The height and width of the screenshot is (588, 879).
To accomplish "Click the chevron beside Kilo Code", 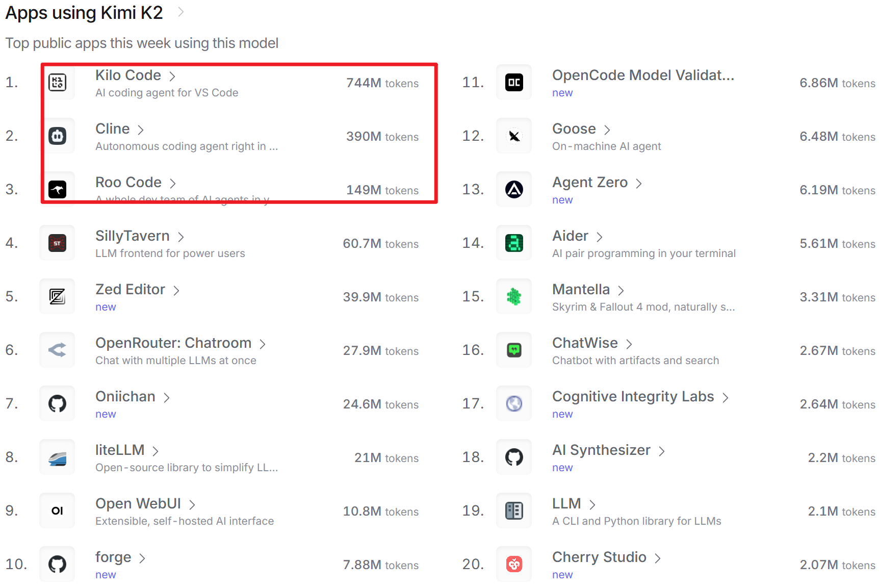I will [x=172, y=76].
